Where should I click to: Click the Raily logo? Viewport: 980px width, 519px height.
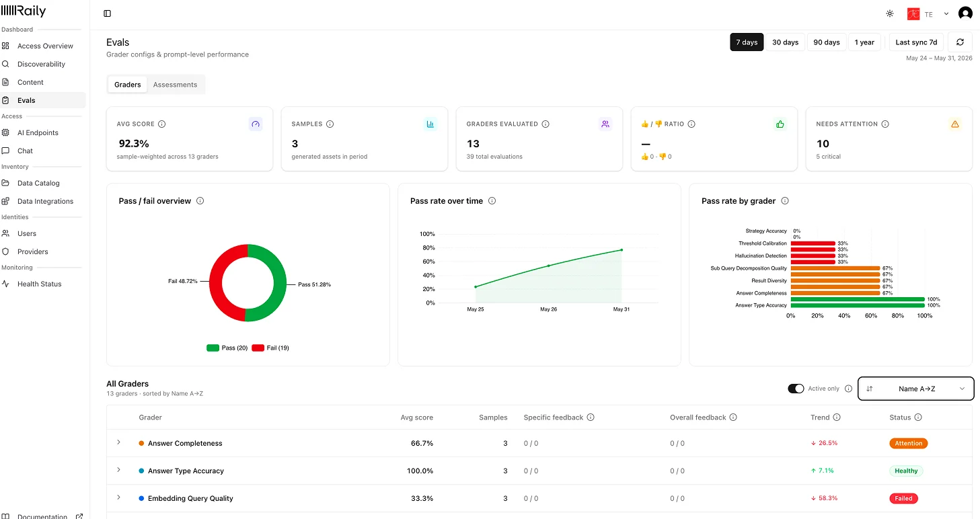tap(24, 11)
